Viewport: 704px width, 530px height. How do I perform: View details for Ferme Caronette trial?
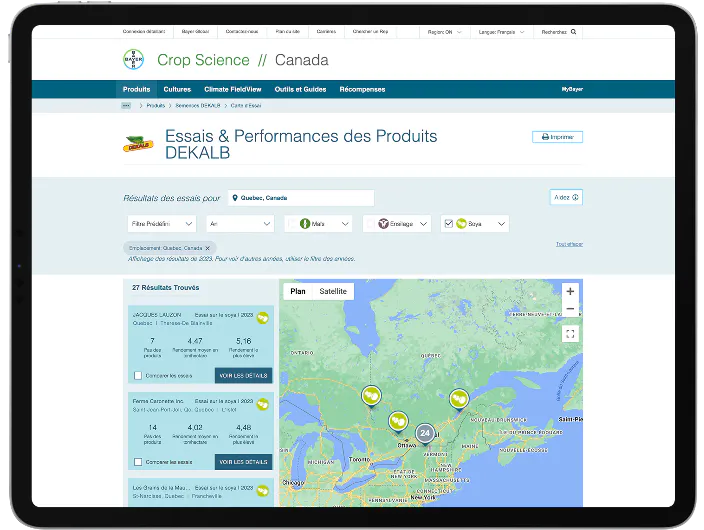click(243, 462)
